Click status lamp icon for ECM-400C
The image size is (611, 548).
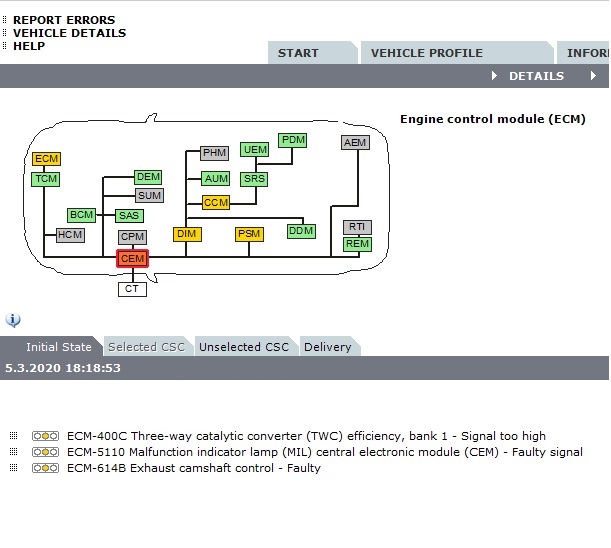coord(45,436)
